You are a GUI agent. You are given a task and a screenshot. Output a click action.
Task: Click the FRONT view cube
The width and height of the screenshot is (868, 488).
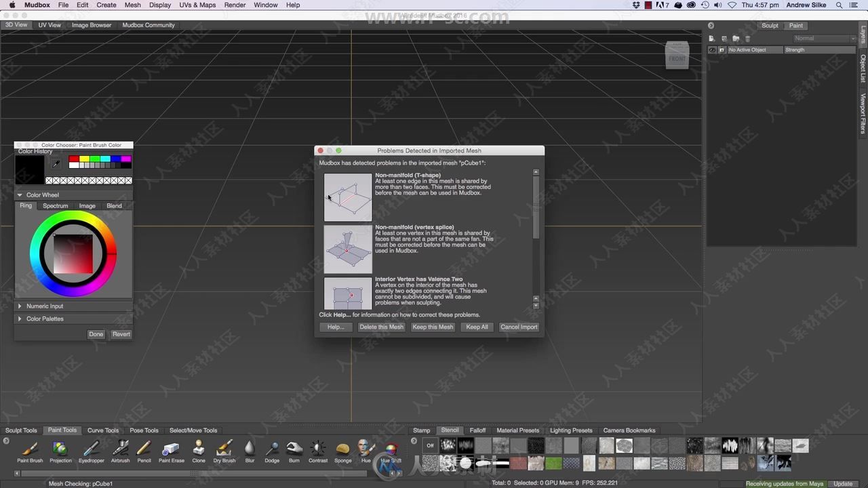[x=677, y=56]
